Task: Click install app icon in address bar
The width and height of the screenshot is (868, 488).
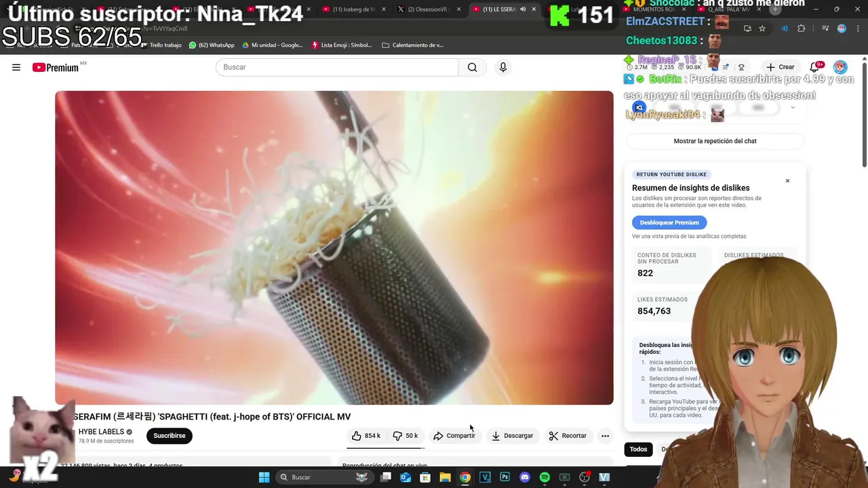Action: point(747,28)
